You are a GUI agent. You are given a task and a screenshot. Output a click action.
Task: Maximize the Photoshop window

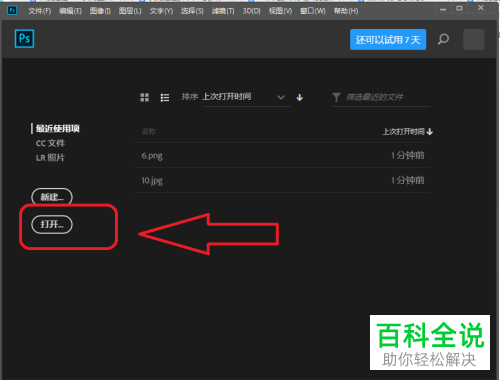pos(459,9)
